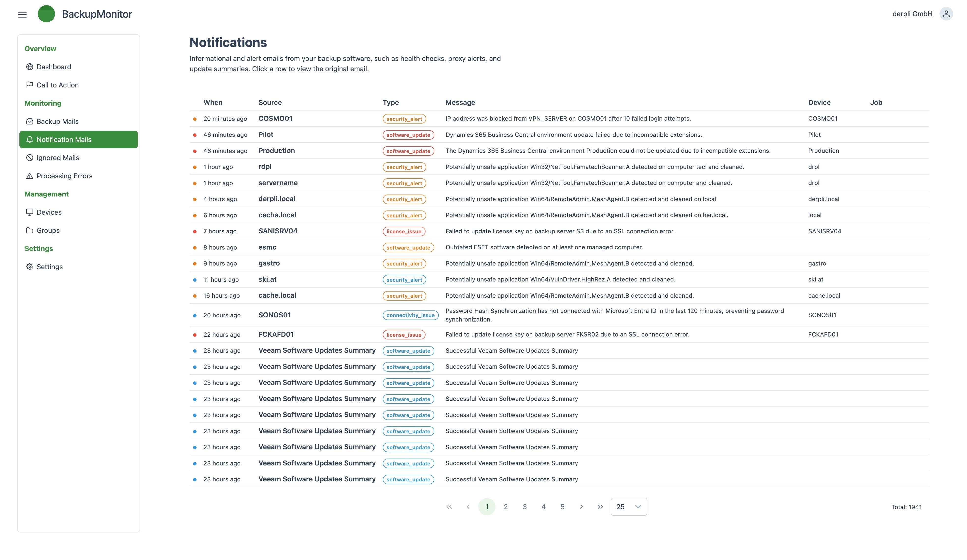Open Call to Action page
The width and height of the screenshot is (967, 560).
(x=79, y=85)
